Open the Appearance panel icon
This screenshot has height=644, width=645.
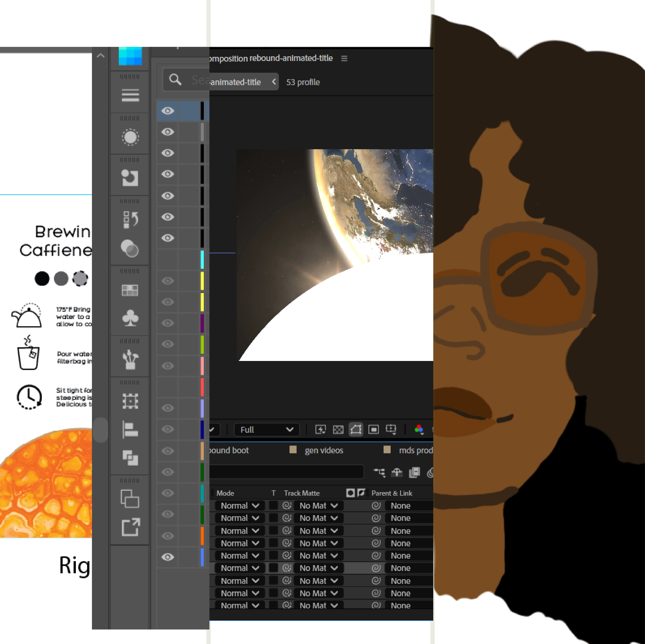point(130,137)
